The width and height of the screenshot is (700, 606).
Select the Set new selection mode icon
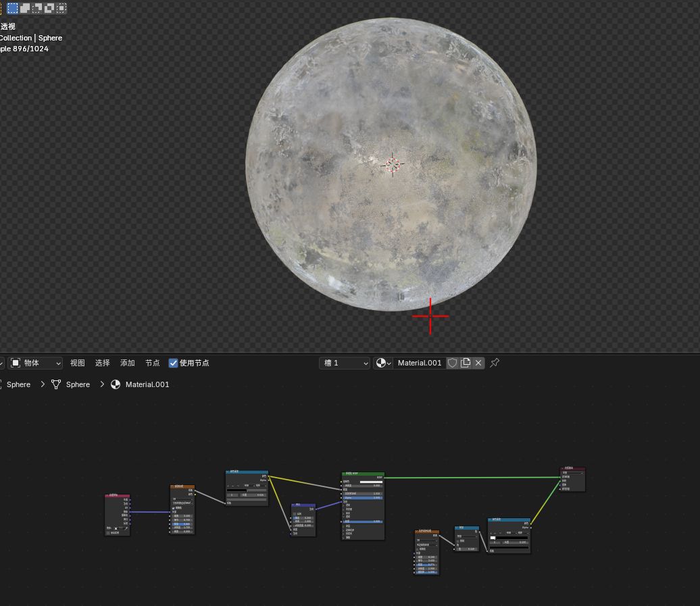tap(13, 8)
